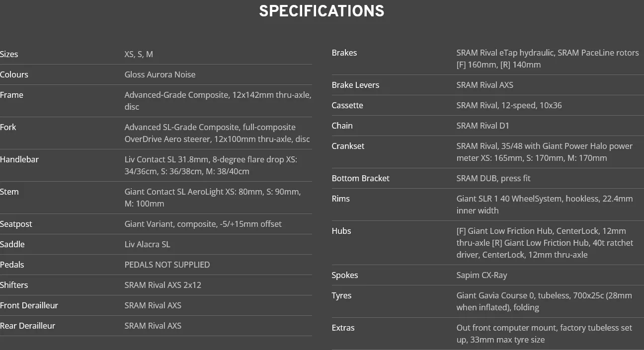Click the Rear Derailleur label

[x=27, y=326]
